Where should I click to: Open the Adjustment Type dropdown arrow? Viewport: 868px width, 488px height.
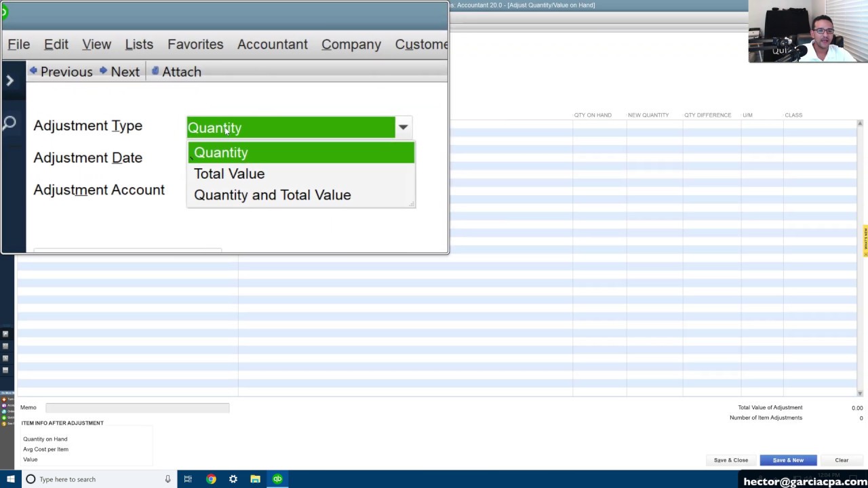tap(403, 127)
